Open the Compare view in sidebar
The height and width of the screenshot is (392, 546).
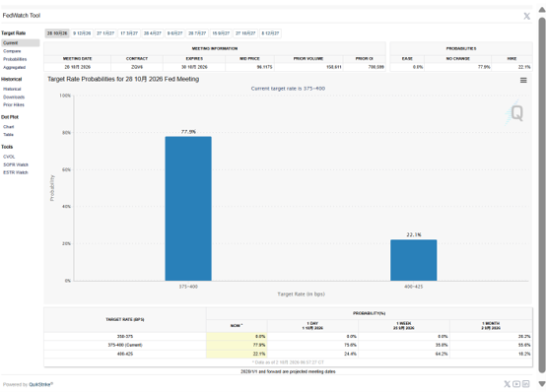click(12, 51)
